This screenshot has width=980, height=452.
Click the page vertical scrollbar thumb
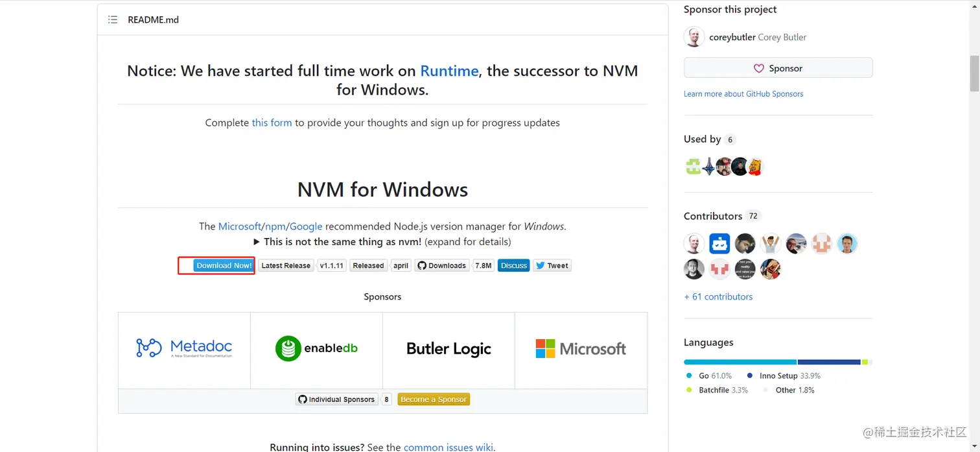click(x=974, y=73)
